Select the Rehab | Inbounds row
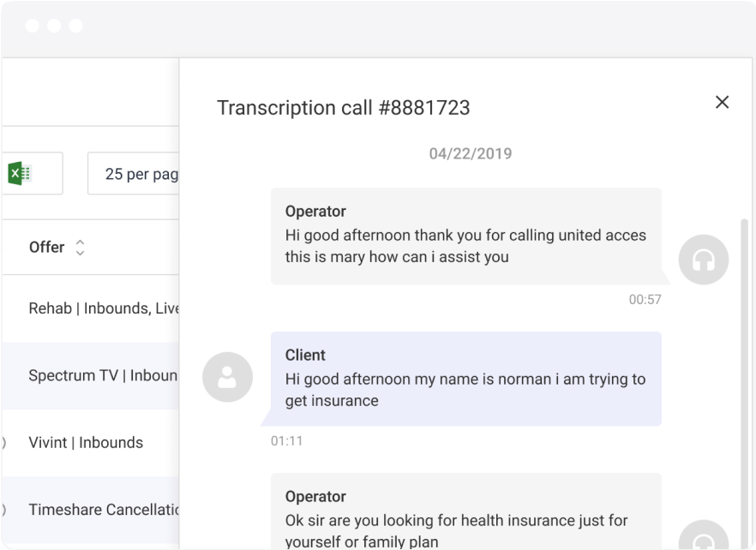Viewport: 756px width, 550px height. [103, 308]
